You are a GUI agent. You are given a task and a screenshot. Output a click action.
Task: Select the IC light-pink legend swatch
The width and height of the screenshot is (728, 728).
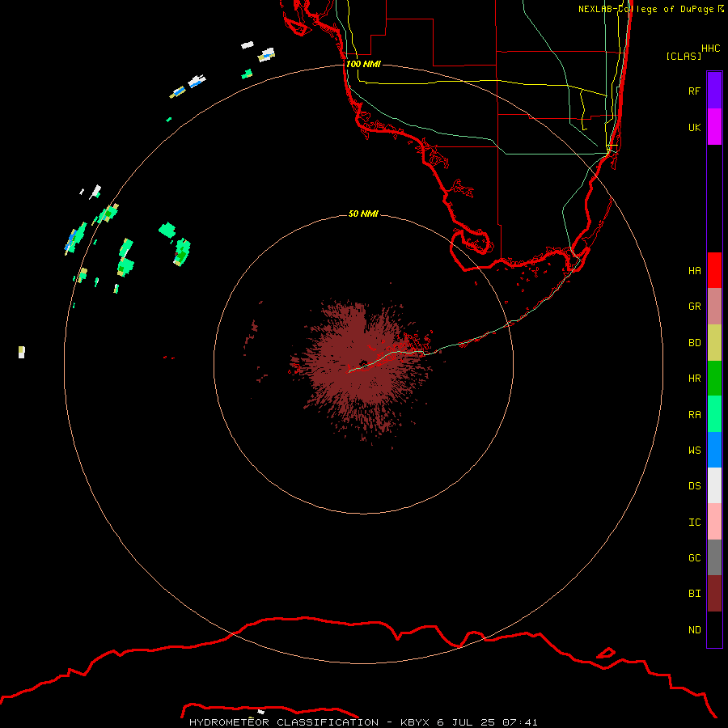714,522
